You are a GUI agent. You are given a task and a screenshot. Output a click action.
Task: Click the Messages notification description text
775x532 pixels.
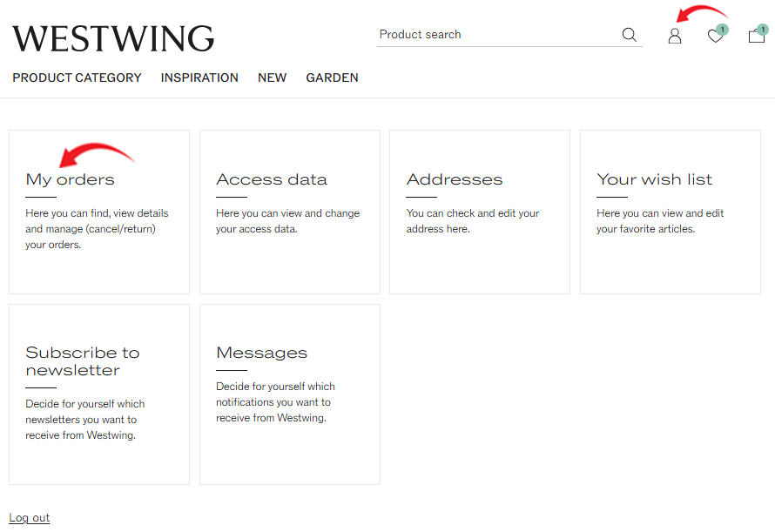pos(275,402)
